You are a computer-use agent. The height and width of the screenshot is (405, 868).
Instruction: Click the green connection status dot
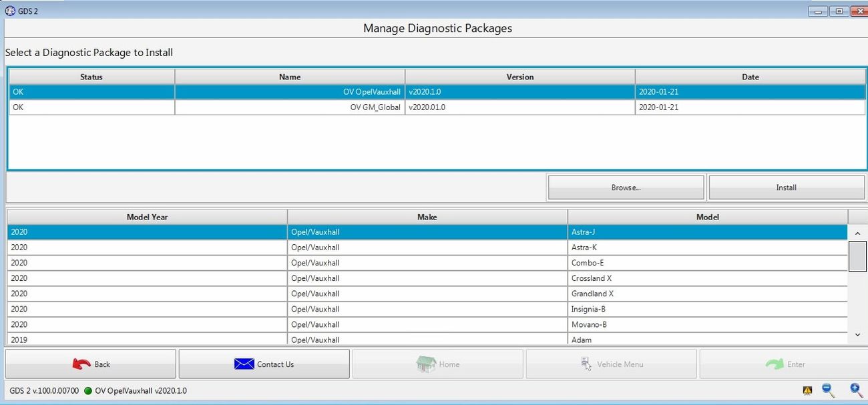pos(88,390)
